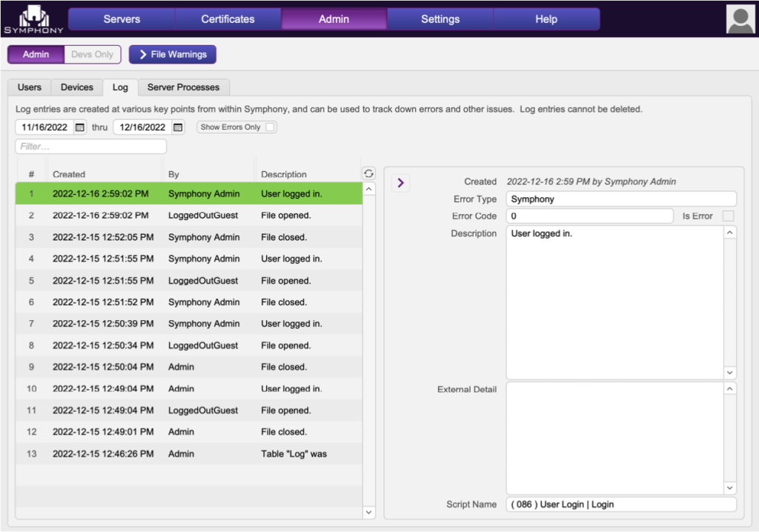Open the Certificates section

coord(228,19)
